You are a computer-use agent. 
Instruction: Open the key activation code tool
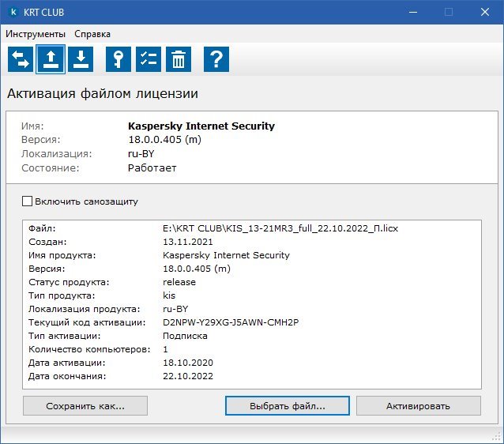118,59
